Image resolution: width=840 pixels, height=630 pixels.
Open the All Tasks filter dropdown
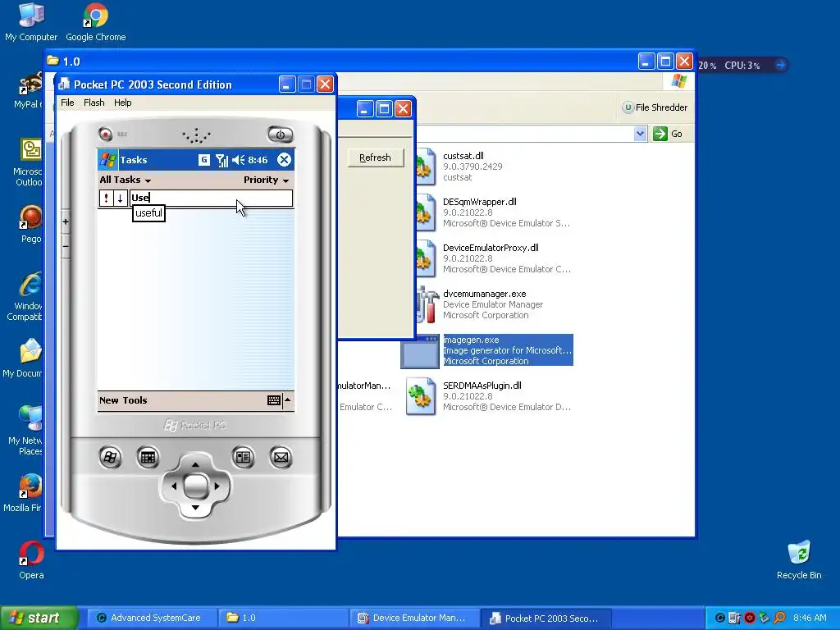coord(125,180)
